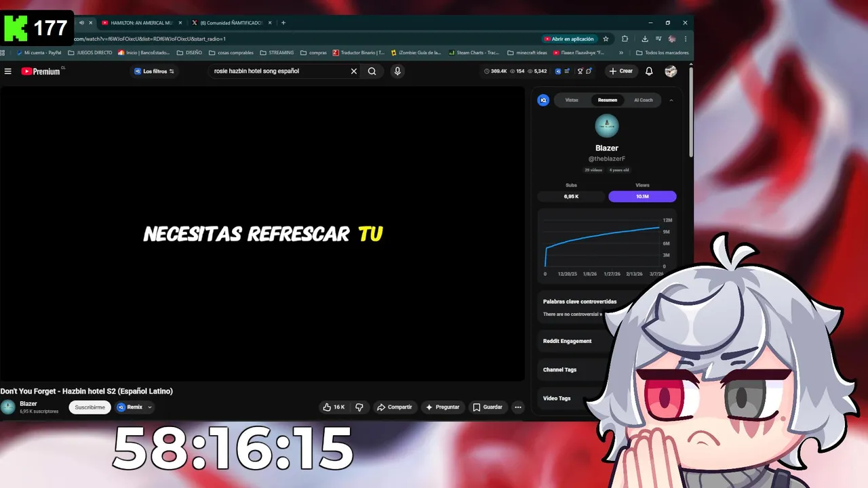This screenshot has height=488, width=868.
Task: Dislike the video with thumbs down
Action: (x=359, y=407)
